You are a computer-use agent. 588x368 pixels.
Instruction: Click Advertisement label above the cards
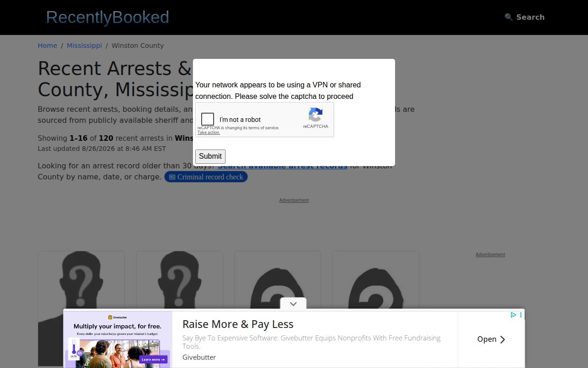294,200
